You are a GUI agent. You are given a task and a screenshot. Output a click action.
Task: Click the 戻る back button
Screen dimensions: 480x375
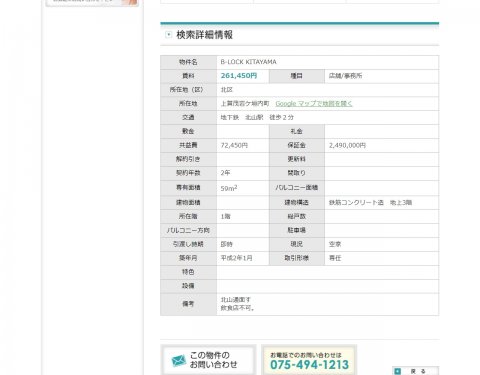click(415, 371)
